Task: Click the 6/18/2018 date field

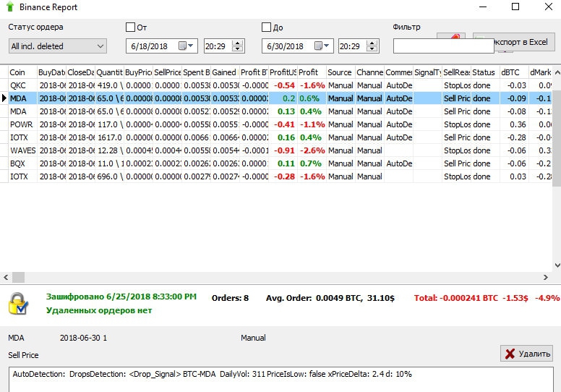Action: [x=162, y=46]
